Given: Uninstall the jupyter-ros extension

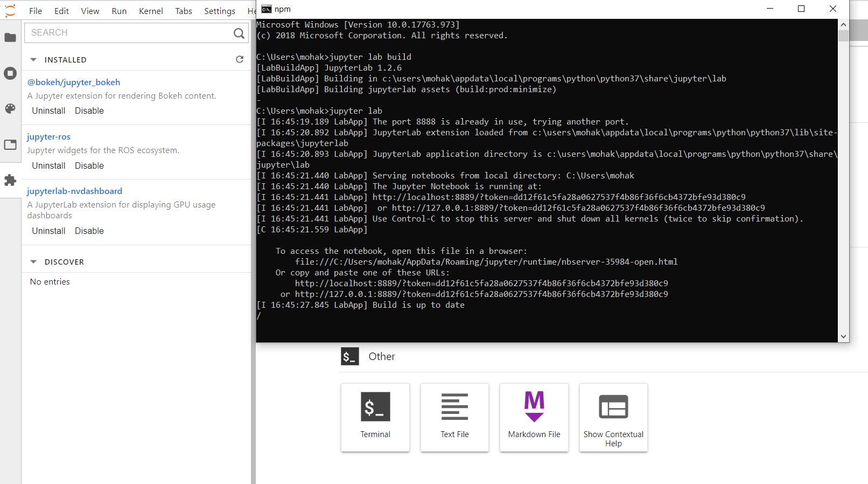Looking at the screenshot, I should (48, 165).
